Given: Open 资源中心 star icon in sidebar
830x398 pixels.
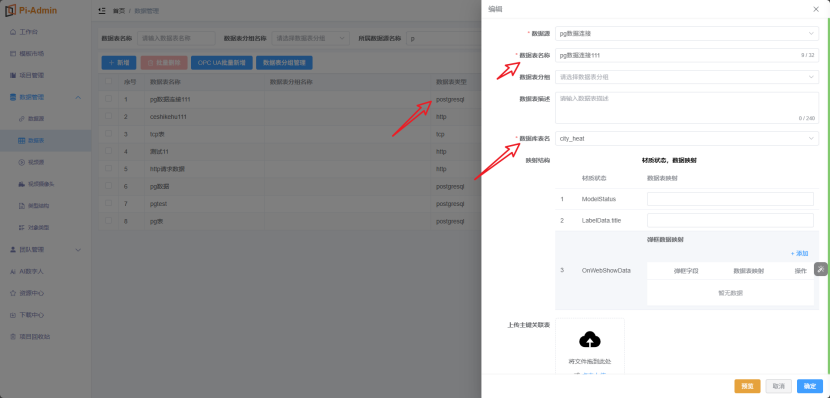Looking at the screenshot, I should (13, 293).
